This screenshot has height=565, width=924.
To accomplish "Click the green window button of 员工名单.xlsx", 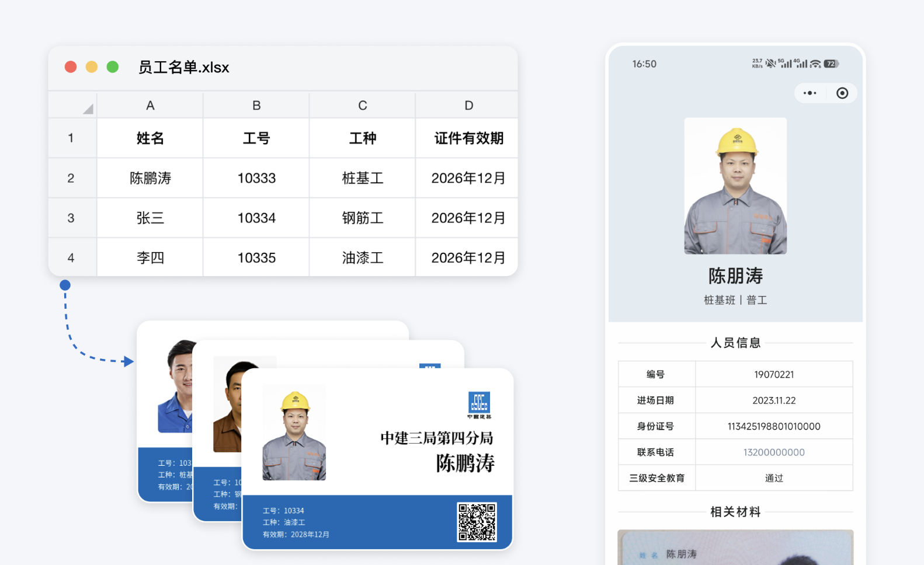I will [113, 67].
